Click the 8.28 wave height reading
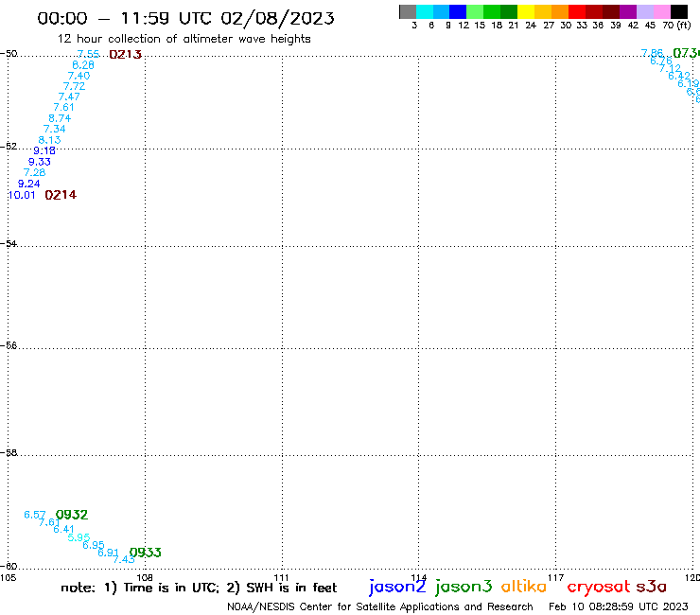The width and height of the screenshot is (700, 615). click(x=83, y=64)
